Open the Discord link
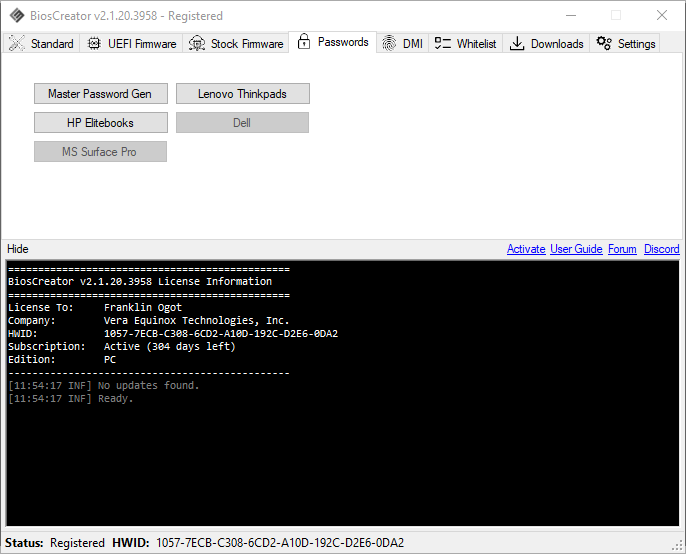This screenshot has height=554, width=686. click(x=662, y=249)
